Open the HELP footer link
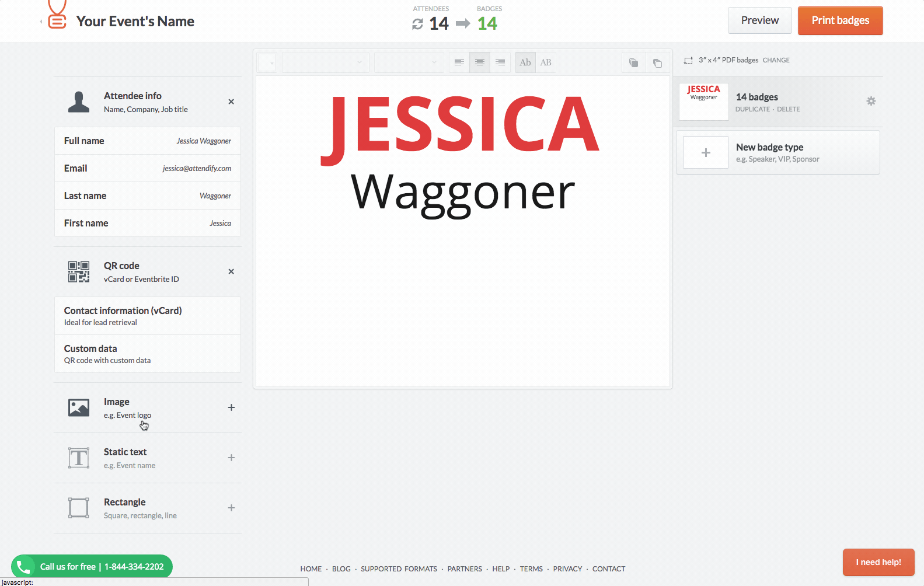This screenshot has width=924, height=586. 501,569
